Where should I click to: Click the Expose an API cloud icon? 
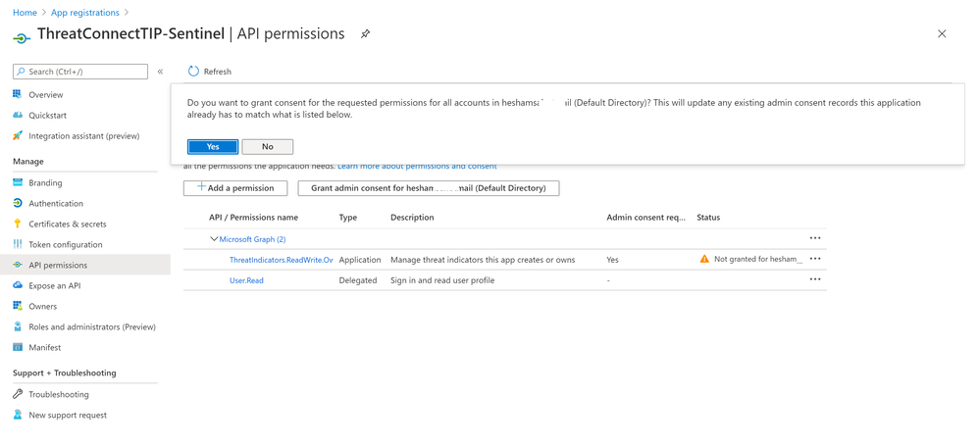point(18,285)
